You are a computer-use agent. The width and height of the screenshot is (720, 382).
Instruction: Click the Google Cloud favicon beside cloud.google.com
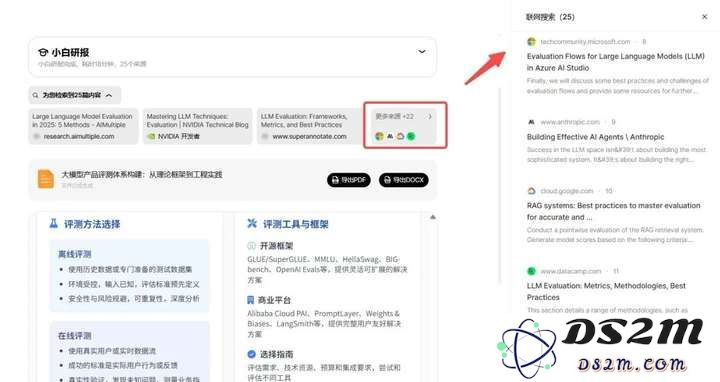pyautogui.click(x=531, y=191)
